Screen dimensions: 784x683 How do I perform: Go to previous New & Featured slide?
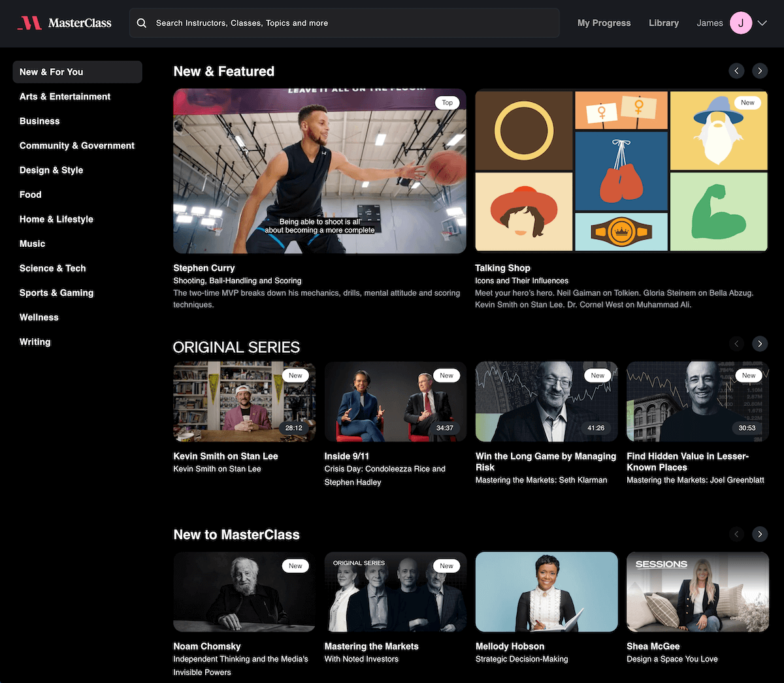pyautogui.click(x=736, y=71)
